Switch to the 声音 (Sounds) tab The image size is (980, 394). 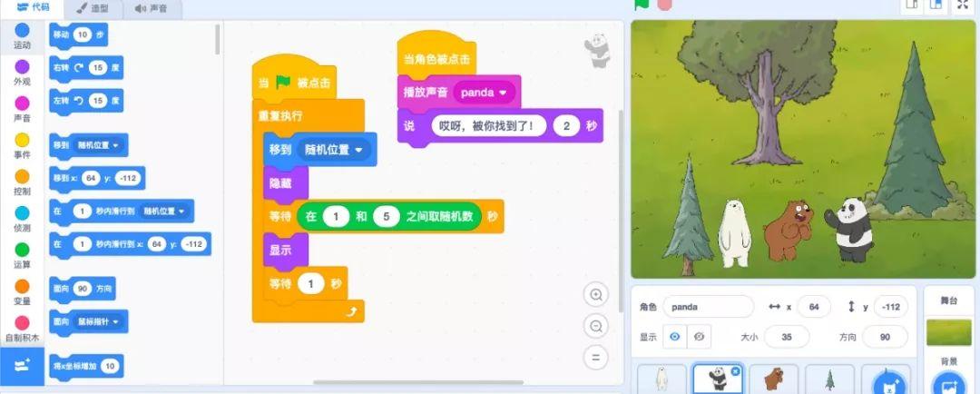point(151,9)
